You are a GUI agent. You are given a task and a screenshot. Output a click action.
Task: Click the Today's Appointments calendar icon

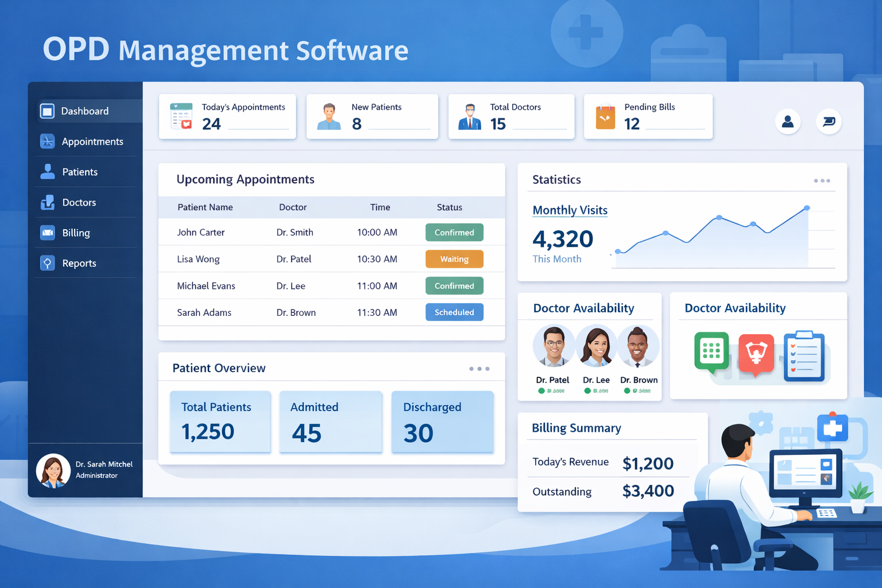point(180,115)
